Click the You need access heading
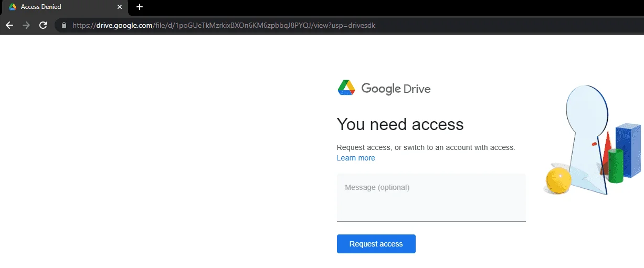644x268 pixels. [400, 124]
